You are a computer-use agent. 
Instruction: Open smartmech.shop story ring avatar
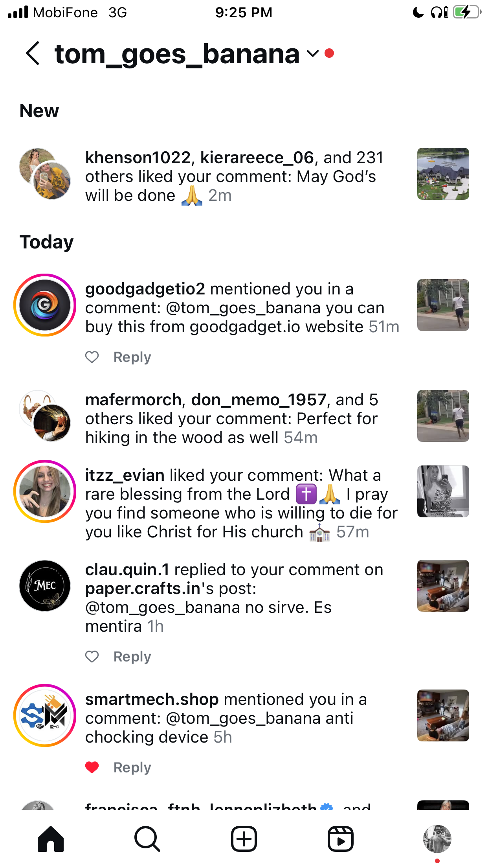coord(45,715)
